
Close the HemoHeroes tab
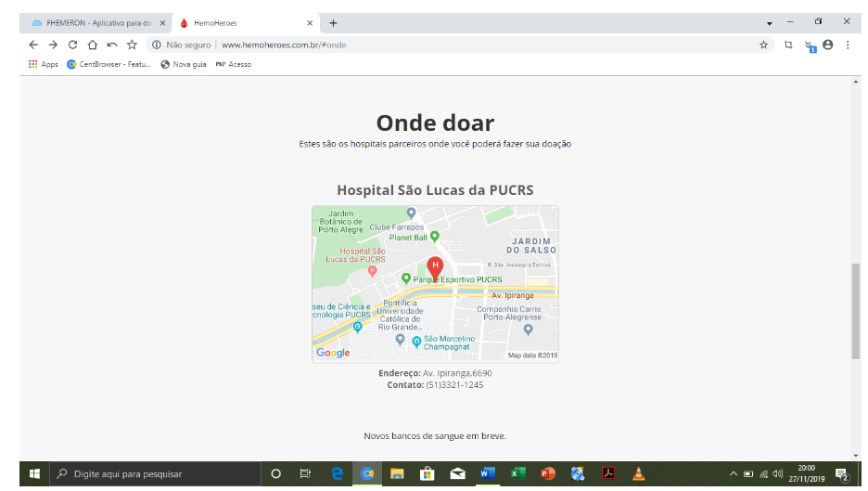point(310,23)
